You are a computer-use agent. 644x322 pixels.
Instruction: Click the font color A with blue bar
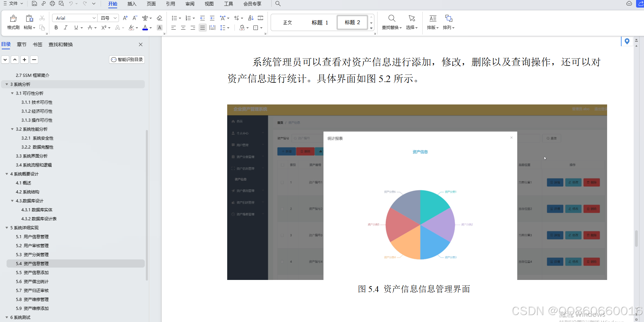pos(145,28)
